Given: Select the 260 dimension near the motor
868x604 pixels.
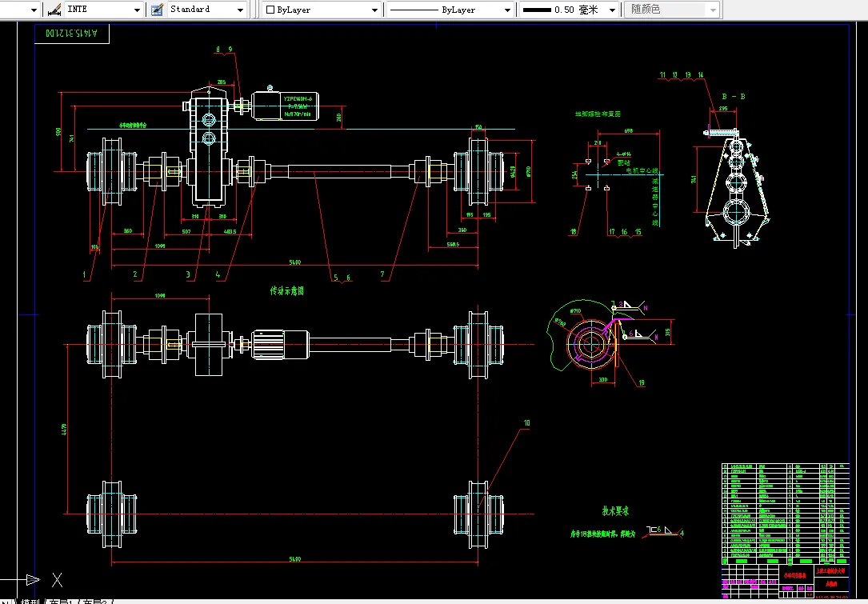Looking at the screenshot, I should pyautogui.click(x=338, y=118).
